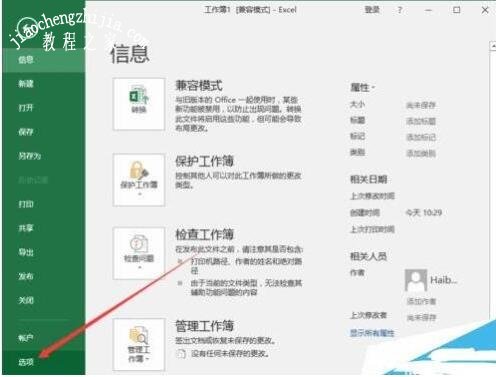Click 添加作者 to add an author
The width and height of the screenshot is (496, 377).
(x=421, y=301)
